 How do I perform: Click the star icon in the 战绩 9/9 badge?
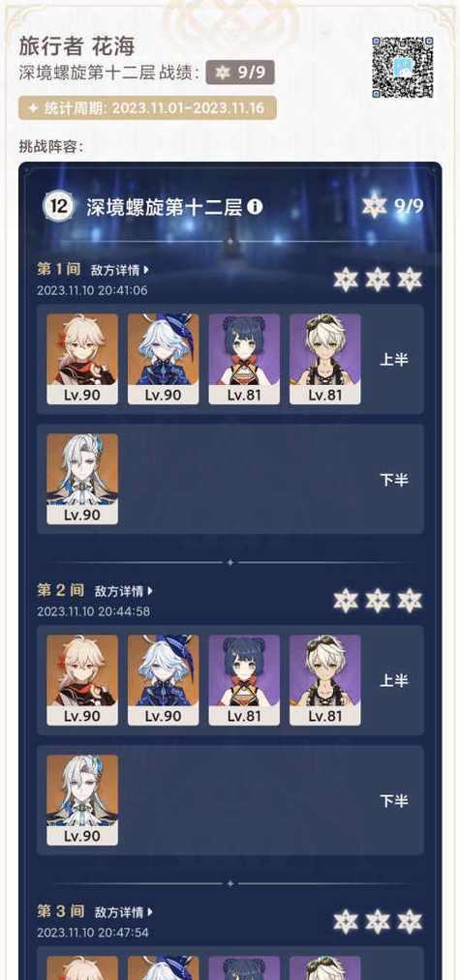(223, 74)
